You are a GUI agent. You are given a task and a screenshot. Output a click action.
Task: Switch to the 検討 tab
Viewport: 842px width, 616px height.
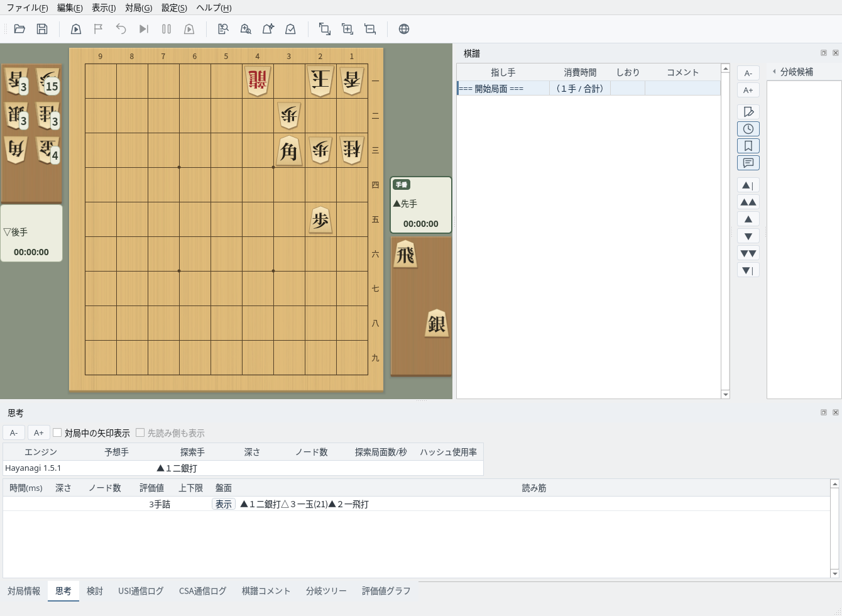pyautogui.click(x=95, y=591)
